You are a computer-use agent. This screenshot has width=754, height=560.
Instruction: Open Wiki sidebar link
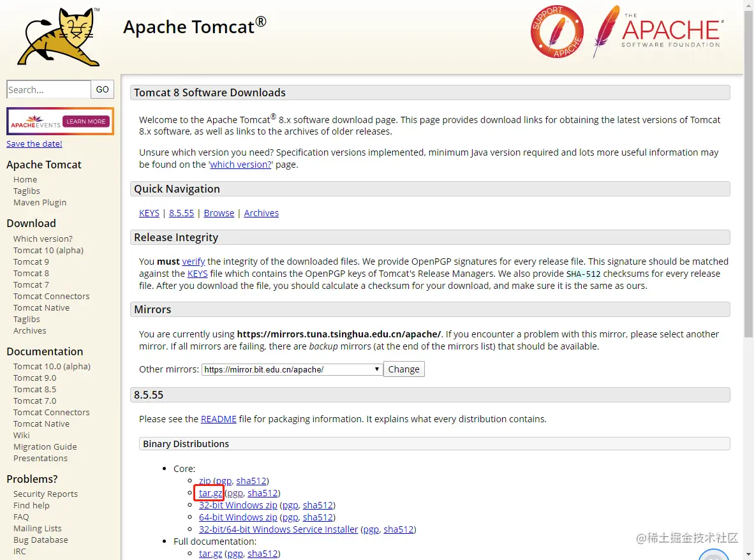[21, 435]
